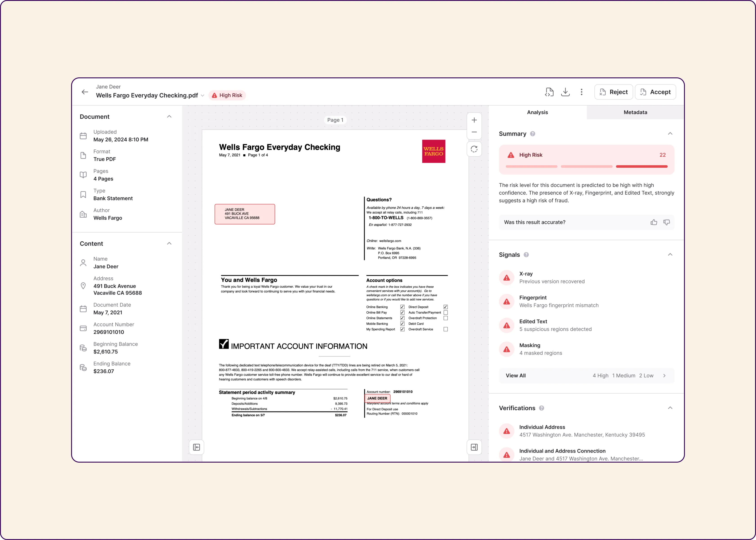The height and width of the screenshot is (540, 756).
Task: Rotate the document view
Action: (474, 149)
